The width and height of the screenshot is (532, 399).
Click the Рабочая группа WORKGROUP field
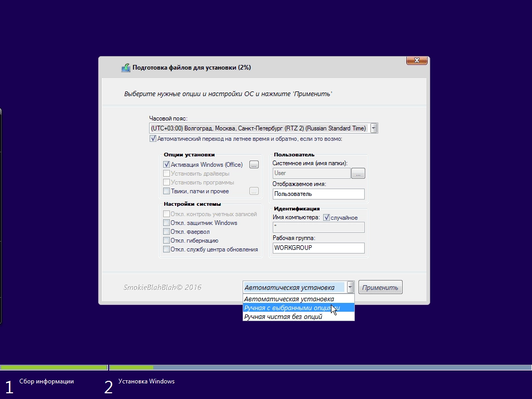[x=318, y=248]
